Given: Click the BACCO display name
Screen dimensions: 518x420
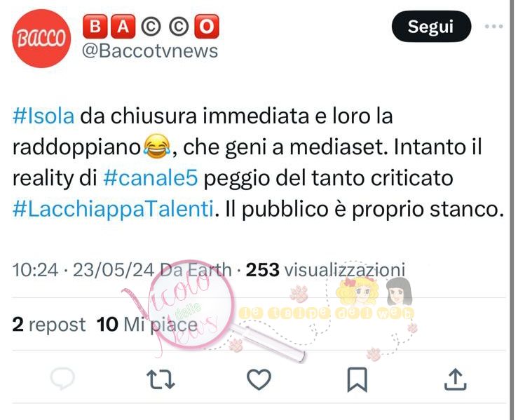Looking at the screenshot, I should pos(151,26).
